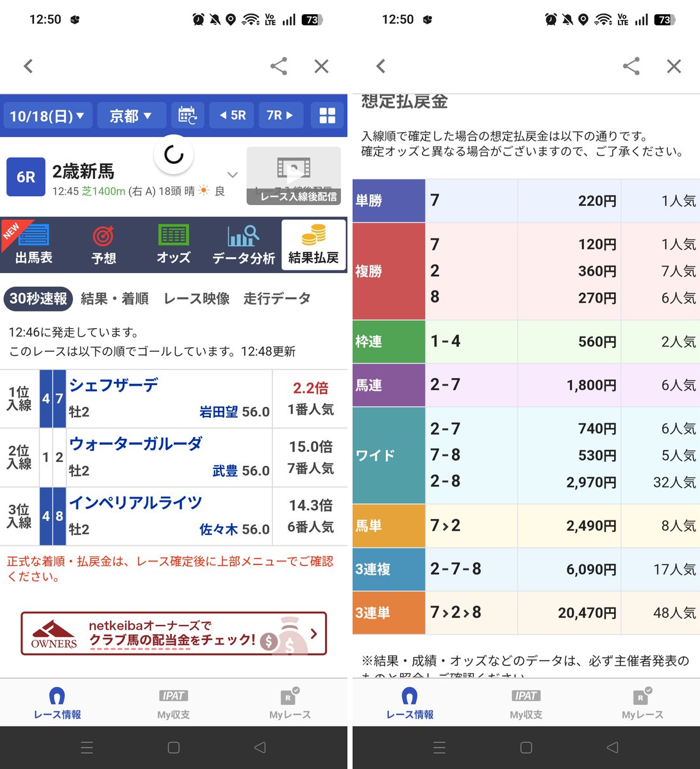
Task: Tap Myレース on left bottom bar
Action: point(290,704)
